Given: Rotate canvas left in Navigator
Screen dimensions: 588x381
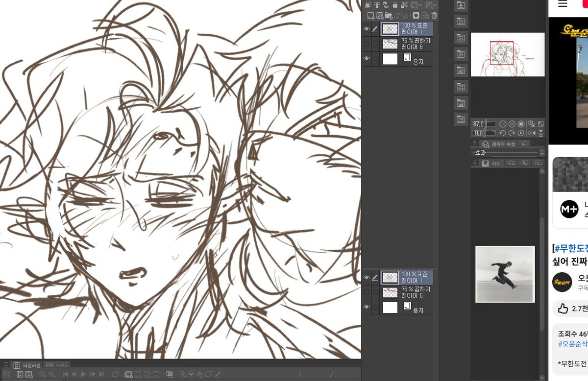Looking at the screenshot, I should (x=503, y=133).
